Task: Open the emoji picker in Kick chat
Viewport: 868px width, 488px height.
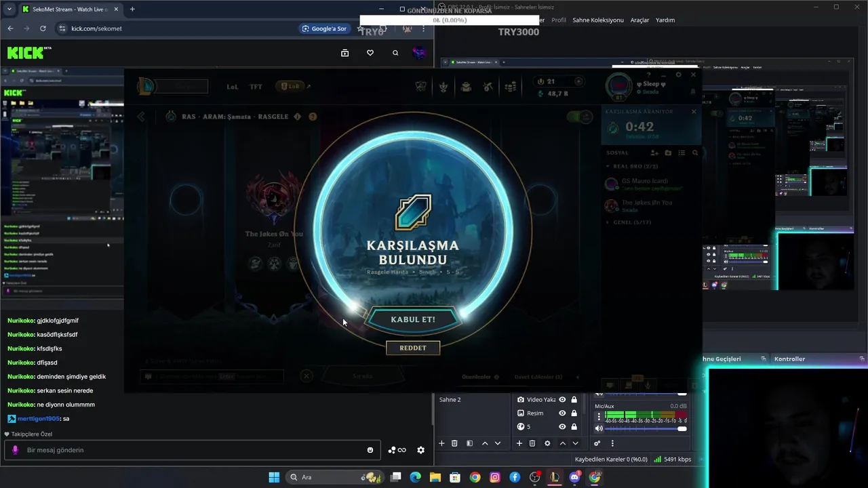Action: click(x=370, y=450)
